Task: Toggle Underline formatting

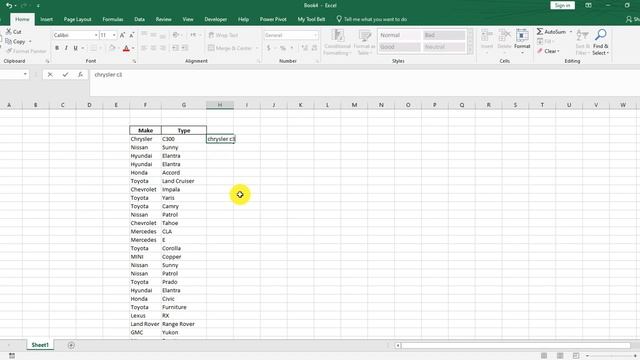Action: coord(76,48)
